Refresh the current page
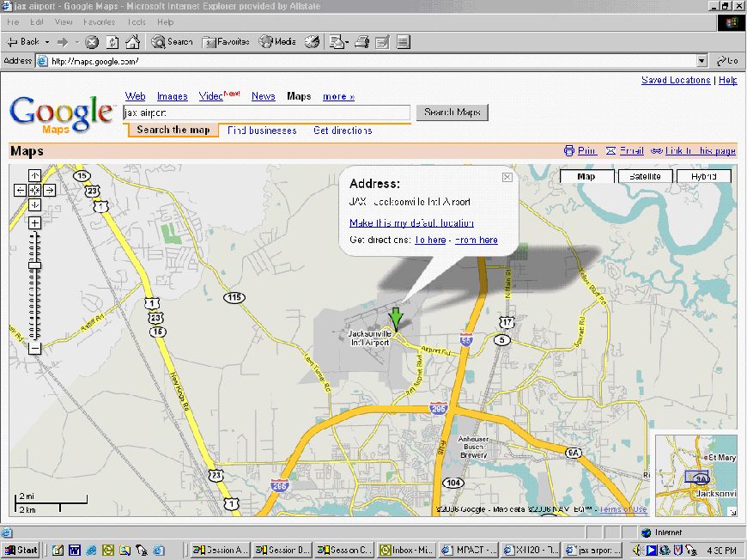This screenshot has width=747, height=560. 112,42
